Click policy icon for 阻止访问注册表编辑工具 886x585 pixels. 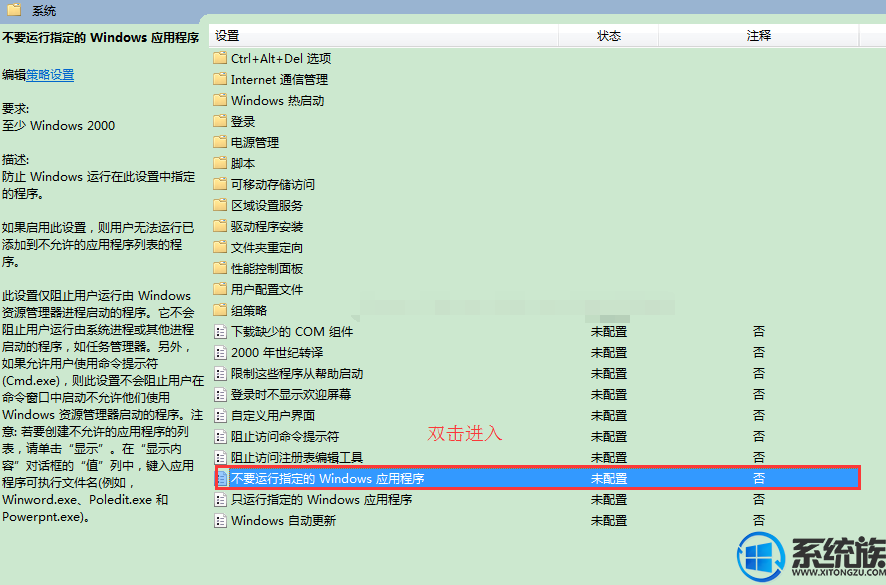220,457
